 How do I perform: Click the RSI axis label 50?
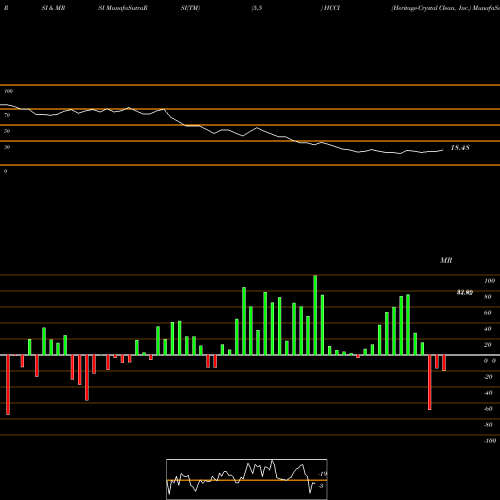tap(7, 131)
